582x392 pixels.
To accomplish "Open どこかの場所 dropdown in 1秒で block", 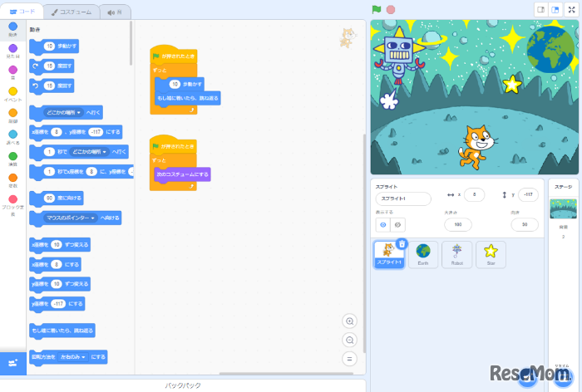I will click(x=89, y=152).
